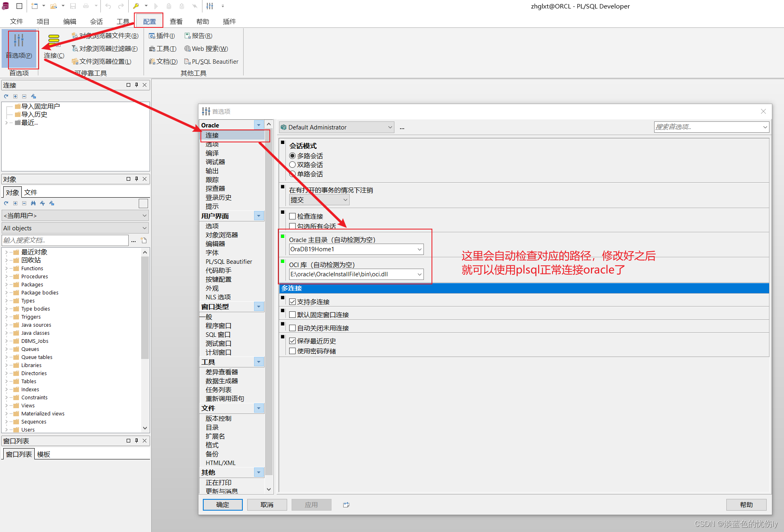Click the log on key icon in title toolbar
The width and height of the screenshot is (784, 532).
click(x=136, y=6)
